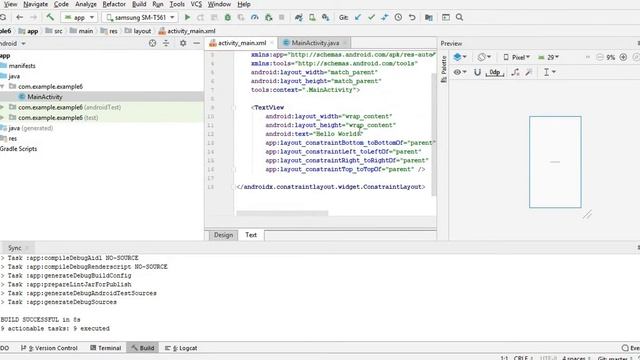This screenshot has width=640, height=360.
Task: Close the activity_main.xml tab
Action: (271, 43)
